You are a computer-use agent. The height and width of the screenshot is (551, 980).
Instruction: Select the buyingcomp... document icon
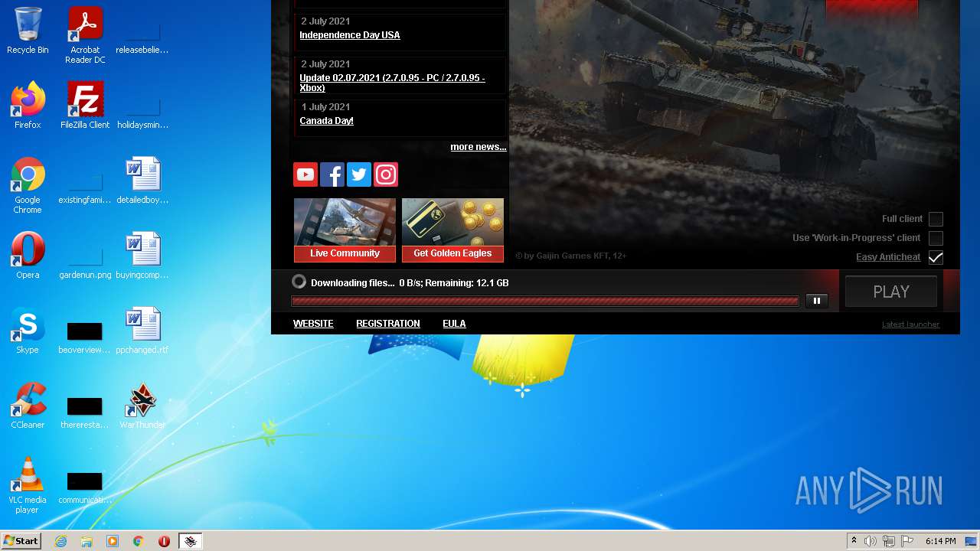(x=142, y=256)
